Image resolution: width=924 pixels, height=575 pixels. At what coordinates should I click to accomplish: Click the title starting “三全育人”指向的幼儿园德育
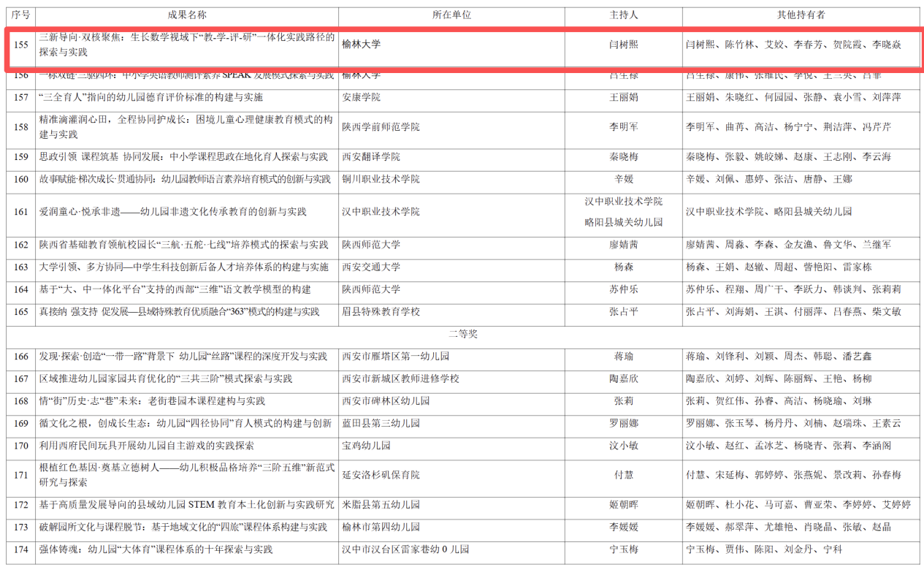click(x=151, y=97)
